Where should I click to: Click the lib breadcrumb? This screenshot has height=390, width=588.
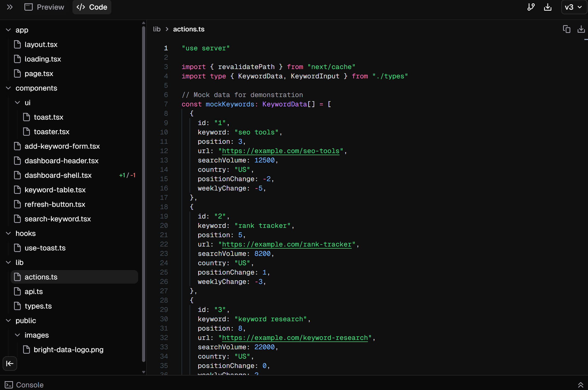(x=157, y=29)
